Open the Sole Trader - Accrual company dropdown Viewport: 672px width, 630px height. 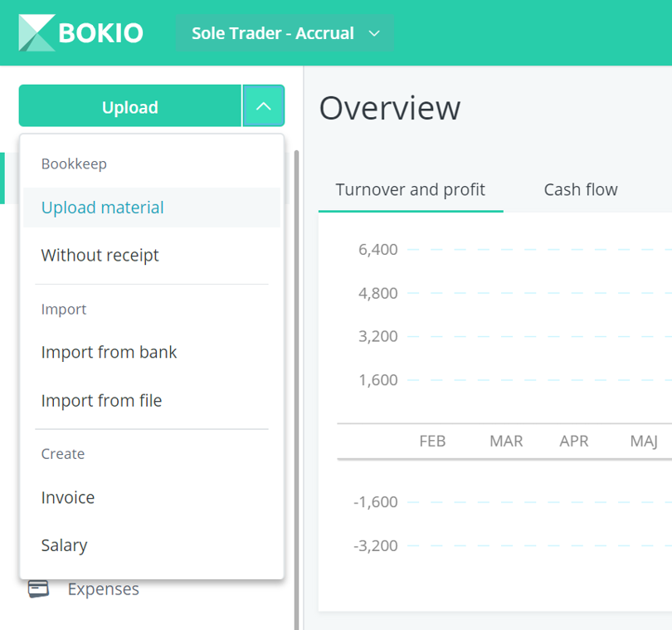pos(285,33)
